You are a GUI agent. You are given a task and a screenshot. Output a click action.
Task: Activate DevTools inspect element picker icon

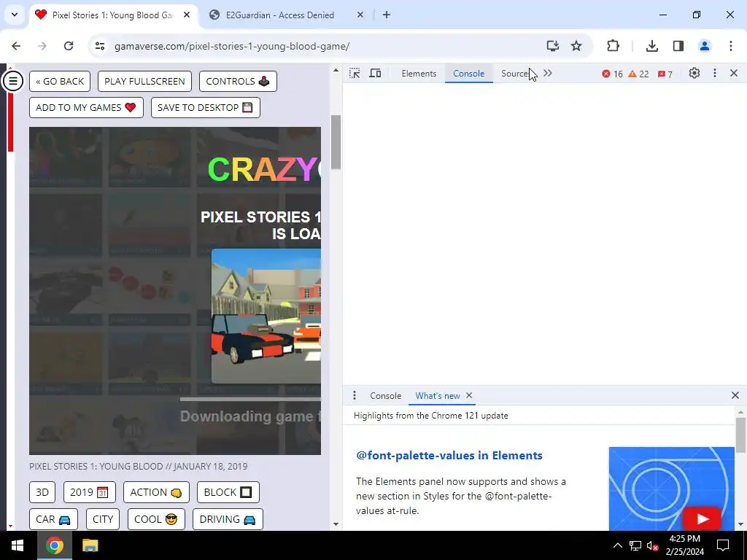355,74
